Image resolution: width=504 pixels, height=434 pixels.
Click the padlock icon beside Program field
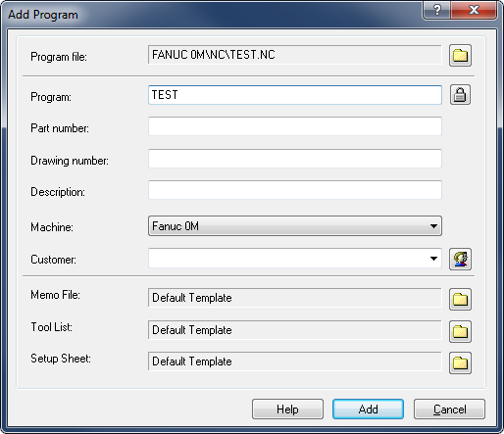coord(460,95)
